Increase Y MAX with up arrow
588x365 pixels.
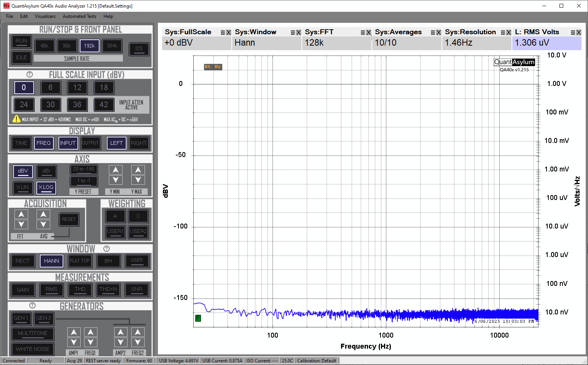pos(138,170)
